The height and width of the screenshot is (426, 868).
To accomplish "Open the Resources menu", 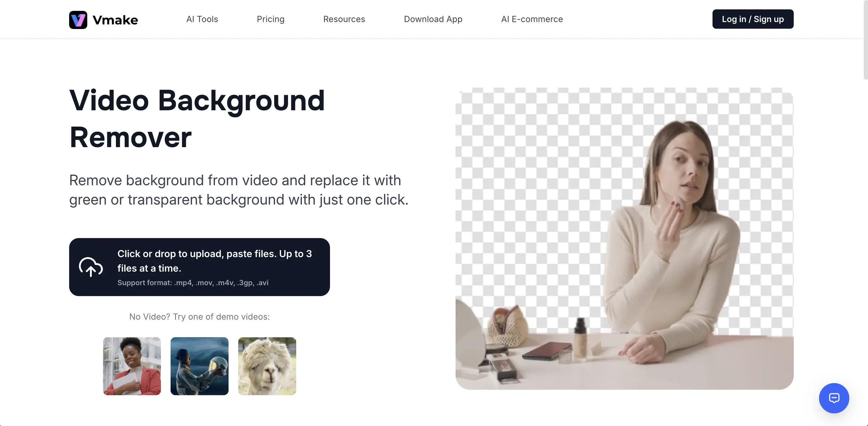I will (x=344, y=19).
